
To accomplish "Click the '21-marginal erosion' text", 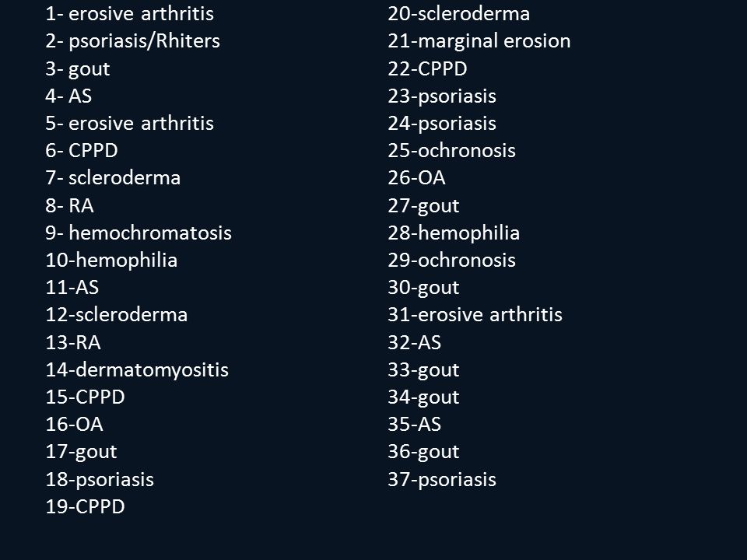I will (479, 41).
